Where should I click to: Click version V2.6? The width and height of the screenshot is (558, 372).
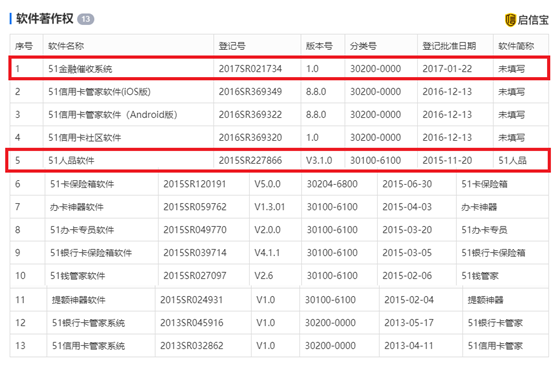(x=263, y=276)
